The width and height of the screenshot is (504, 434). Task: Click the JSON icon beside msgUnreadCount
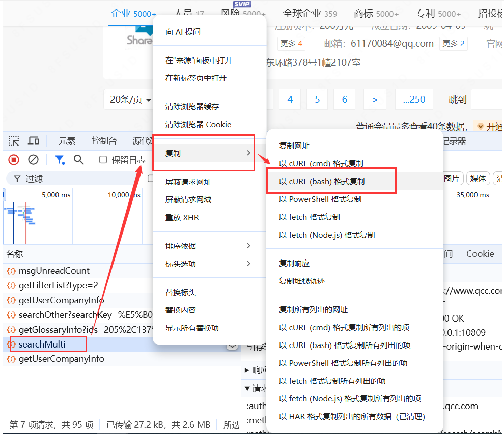(11, 271)
